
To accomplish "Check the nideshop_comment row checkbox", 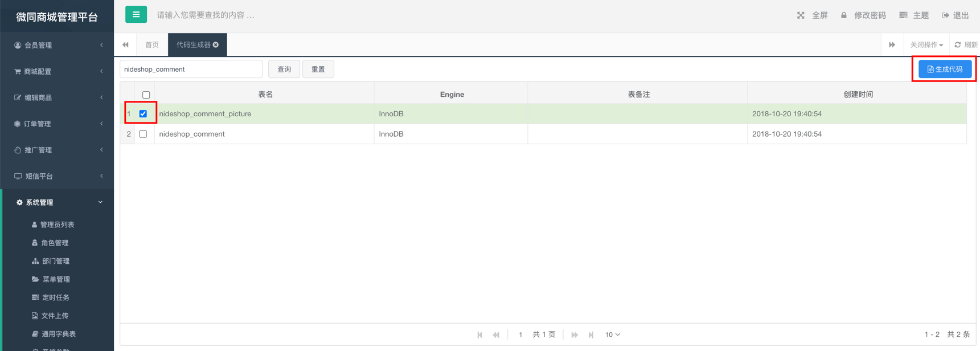I will [143, 134].
